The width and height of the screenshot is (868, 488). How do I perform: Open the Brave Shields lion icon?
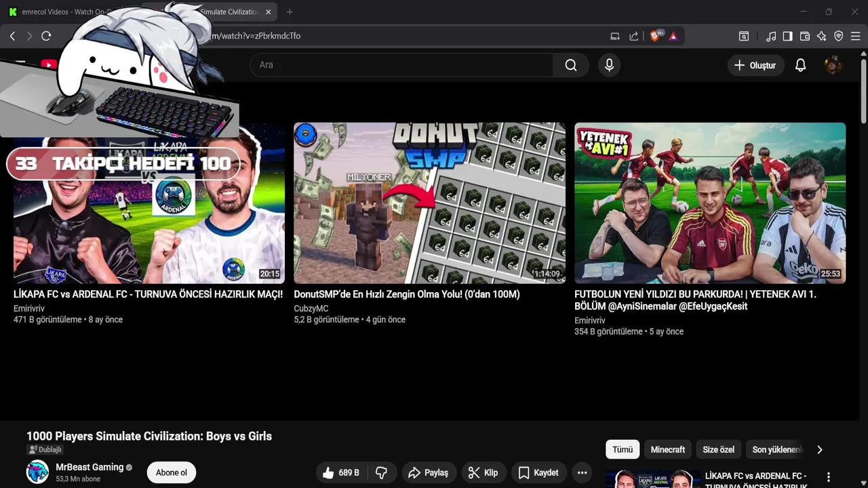[656, 36]
